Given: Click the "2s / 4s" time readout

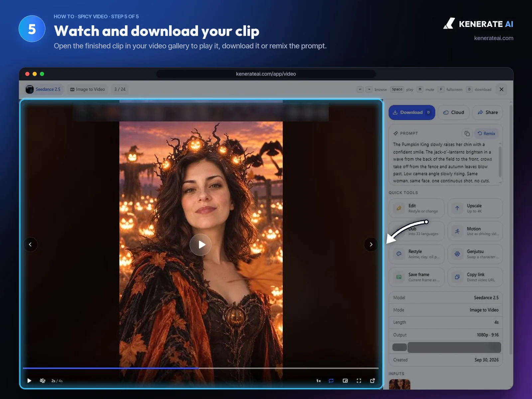Looking at the screenshot, I should coord(57,381).
